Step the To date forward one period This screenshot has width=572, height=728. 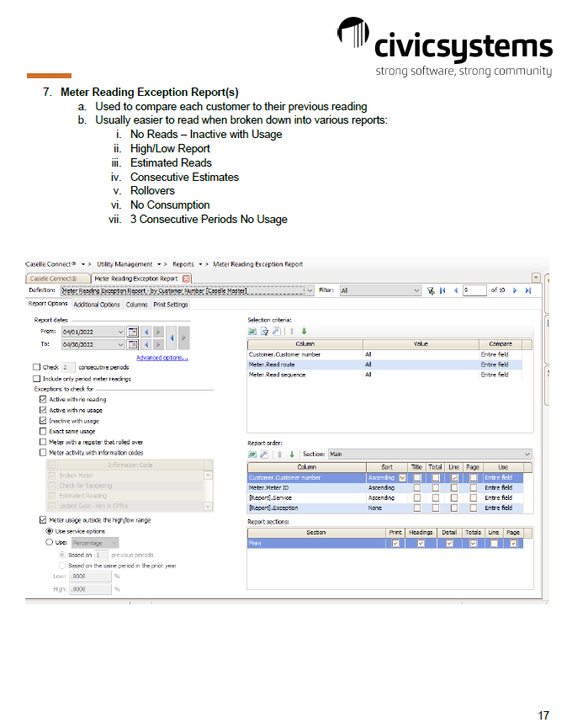click(x=158, y=344)
